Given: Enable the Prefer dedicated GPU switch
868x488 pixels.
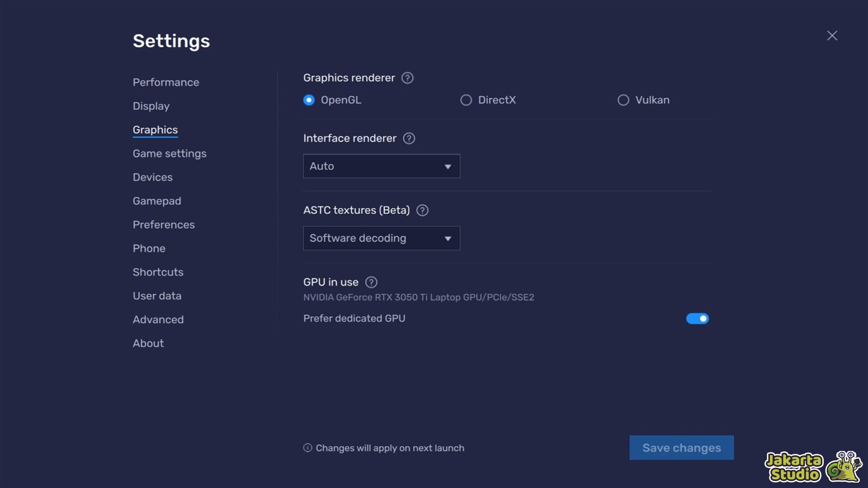Looking at the screenshot, I should coord(698,319).
